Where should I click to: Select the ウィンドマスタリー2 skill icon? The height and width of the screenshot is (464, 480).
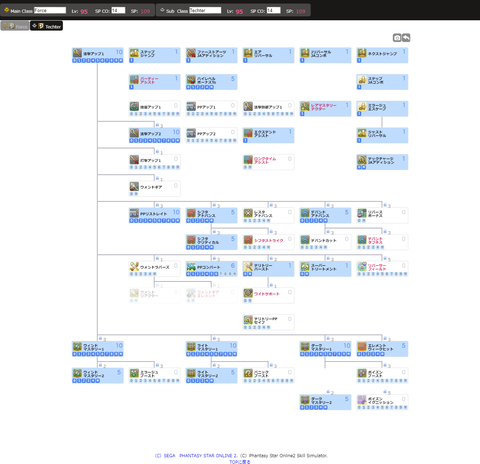pos(77,373)
